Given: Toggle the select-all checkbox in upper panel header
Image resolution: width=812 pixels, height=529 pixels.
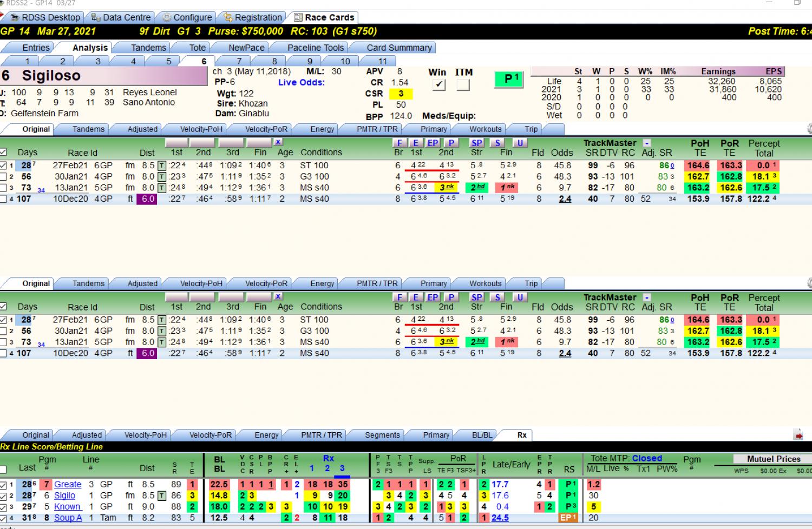Looking at the screenshot, I should (3, 153).
